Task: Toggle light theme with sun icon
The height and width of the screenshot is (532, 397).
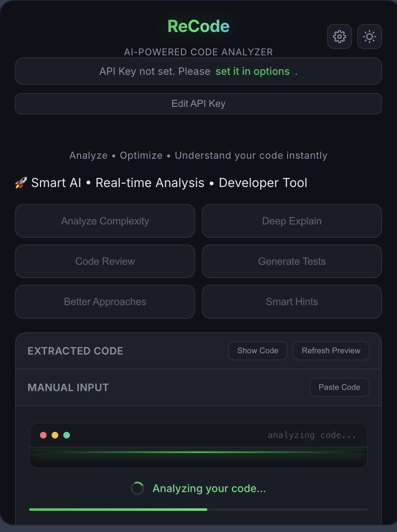Action: point(369,37)
